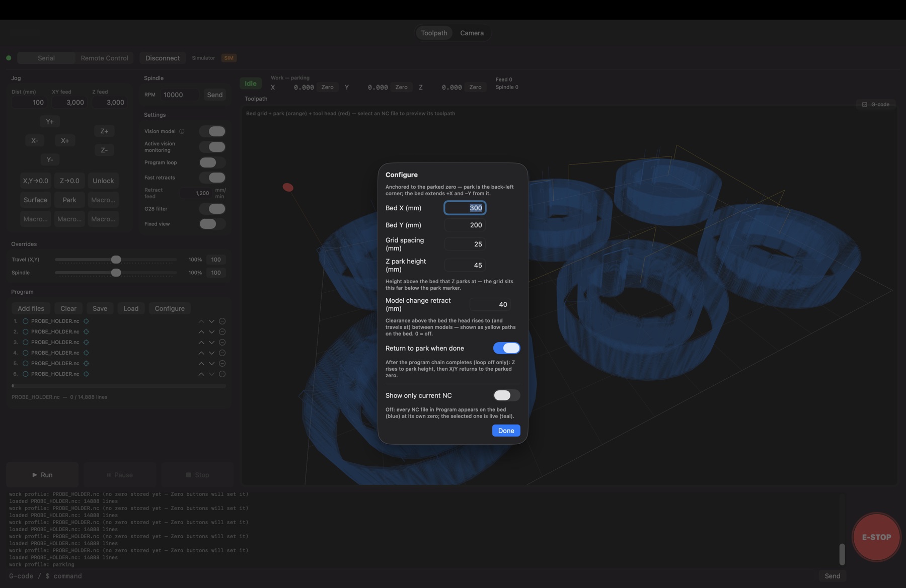906x588 pixels.
Task: Move program entry 5 down with its chevron
Action: click(x=211, y=363)
